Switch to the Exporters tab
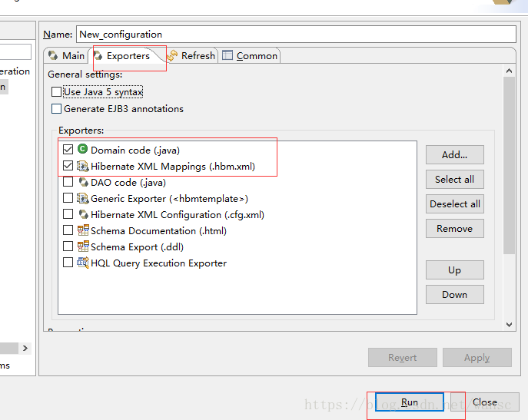Viewport: 528px width, 420px height. 128,55
